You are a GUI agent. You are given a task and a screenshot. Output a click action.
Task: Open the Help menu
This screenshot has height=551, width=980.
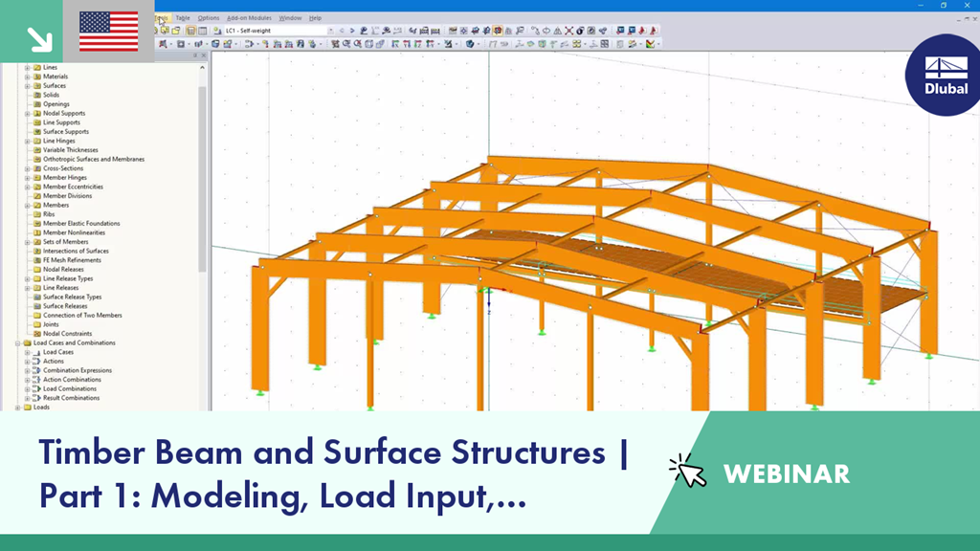315,18
